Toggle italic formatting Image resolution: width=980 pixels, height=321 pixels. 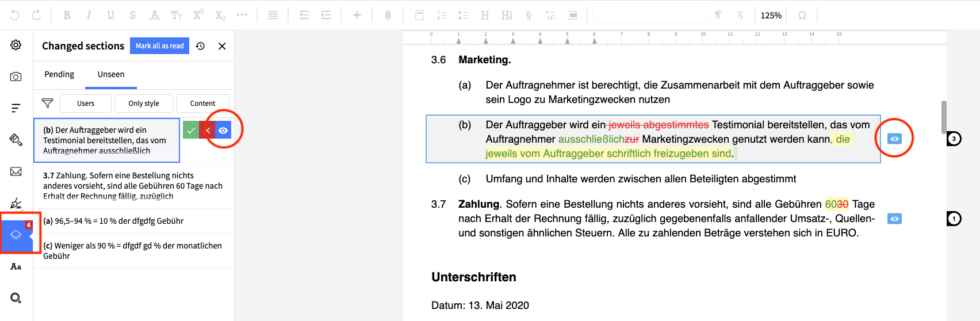pos(89,15)
